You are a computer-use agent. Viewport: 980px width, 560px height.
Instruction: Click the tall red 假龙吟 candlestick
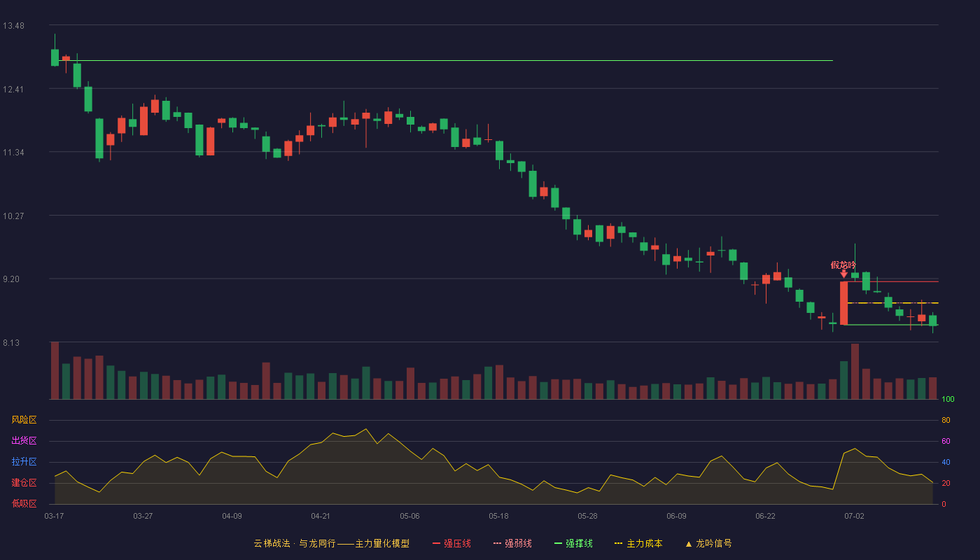click(x=843, y=303)
